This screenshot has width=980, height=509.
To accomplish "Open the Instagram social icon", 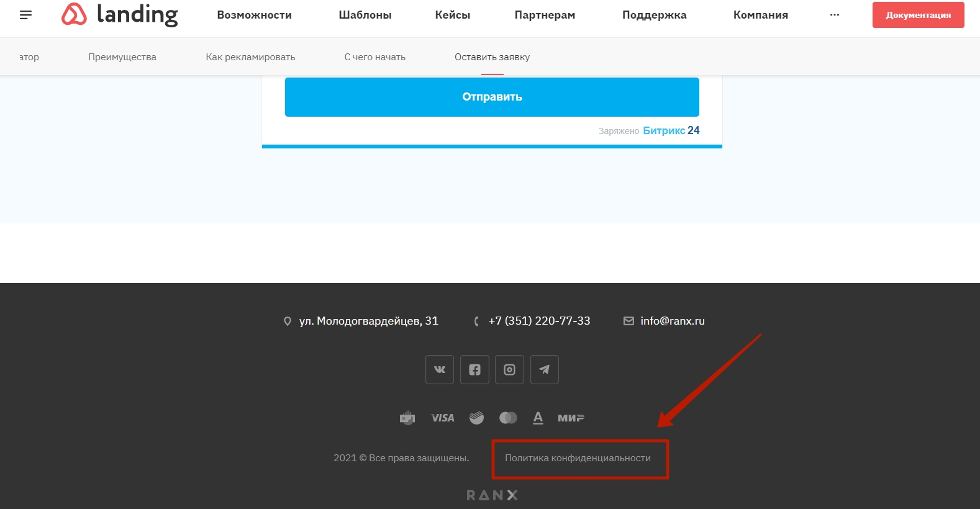I will pyautogui.click(x=509, y=369).
